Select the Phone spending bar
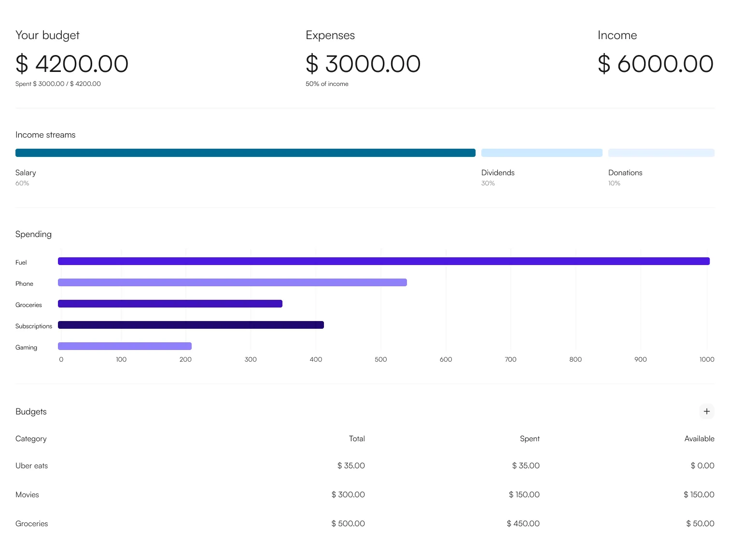The image size is (730, 560). (x=232, y=282)
